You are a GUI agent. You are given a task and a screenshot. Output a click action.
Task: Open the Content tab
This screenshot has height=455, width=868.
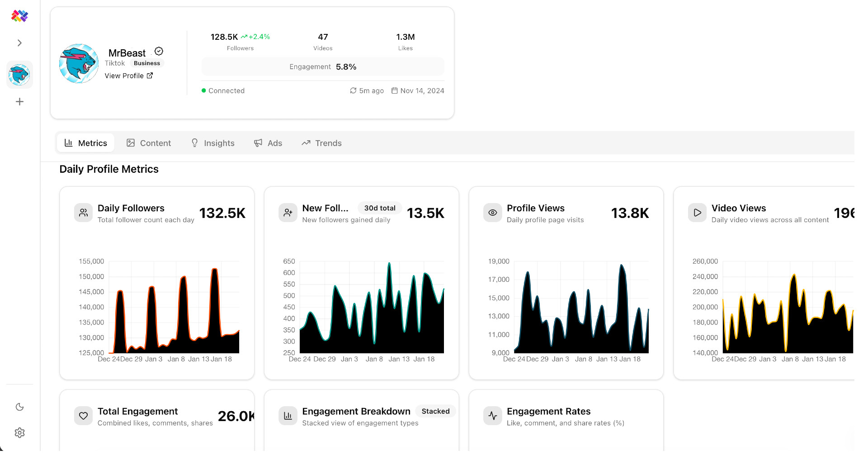point(149,143)
